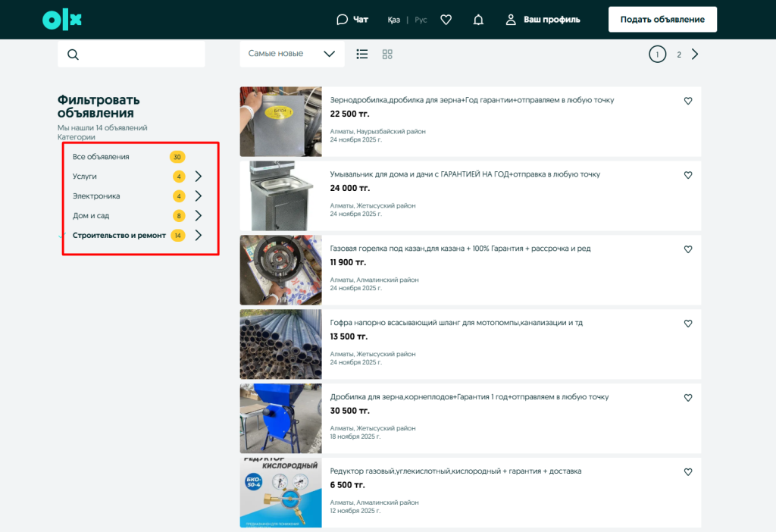Expand the Услуги category
The image size is (776, 532).
pos(198,177)
